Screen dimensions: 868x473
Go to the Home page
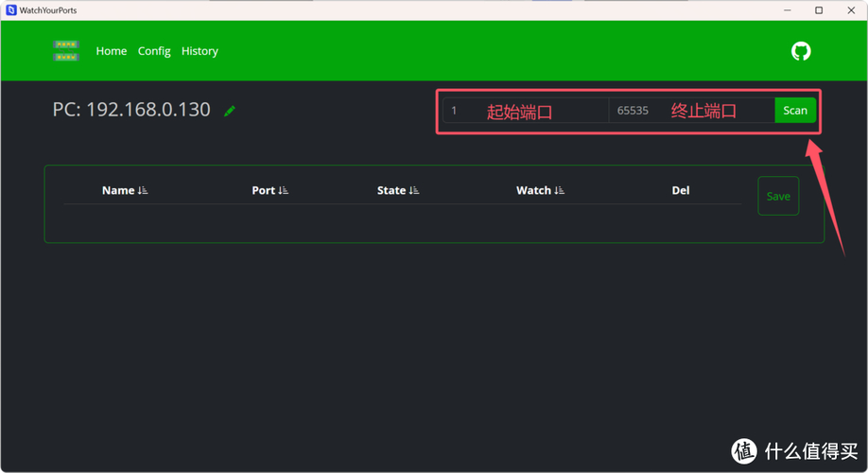point(112,51)
